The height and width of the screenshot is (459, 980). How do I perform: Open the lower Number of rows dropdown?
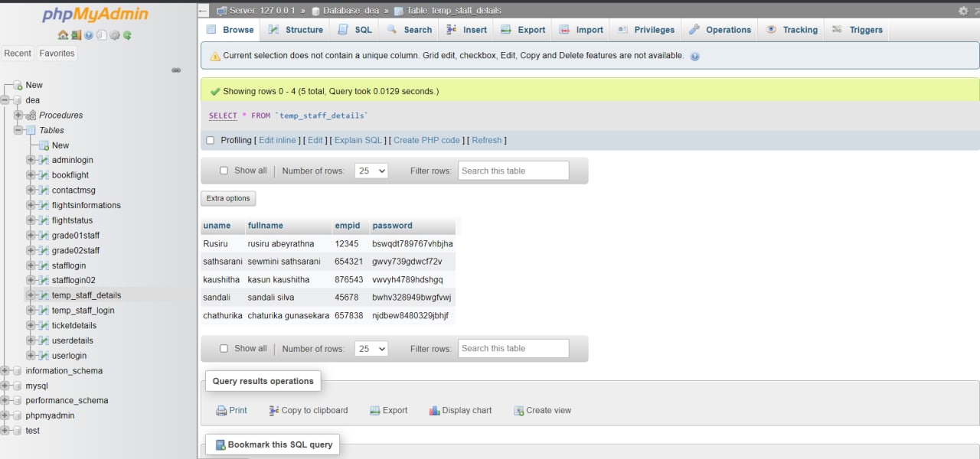[371, 348]
